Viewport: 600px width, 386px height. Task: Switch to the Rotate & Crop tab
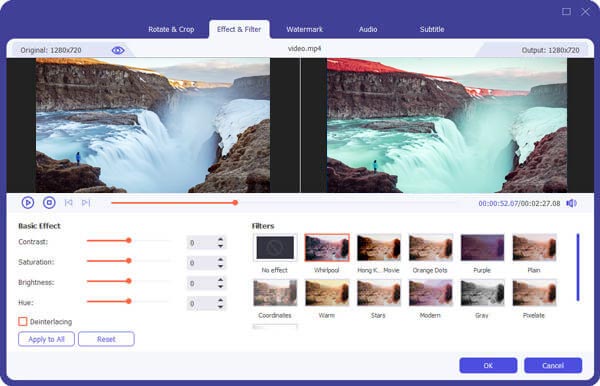171,29
